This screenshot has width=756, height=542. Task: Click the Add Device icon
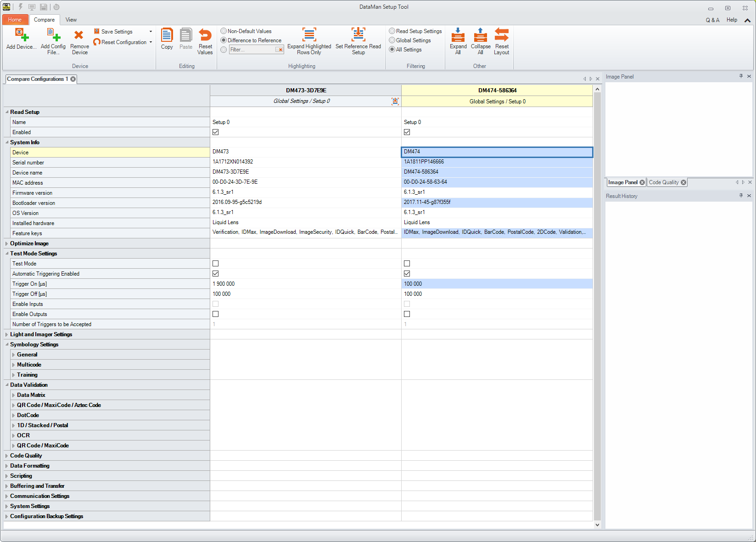(x=21, y=35)
